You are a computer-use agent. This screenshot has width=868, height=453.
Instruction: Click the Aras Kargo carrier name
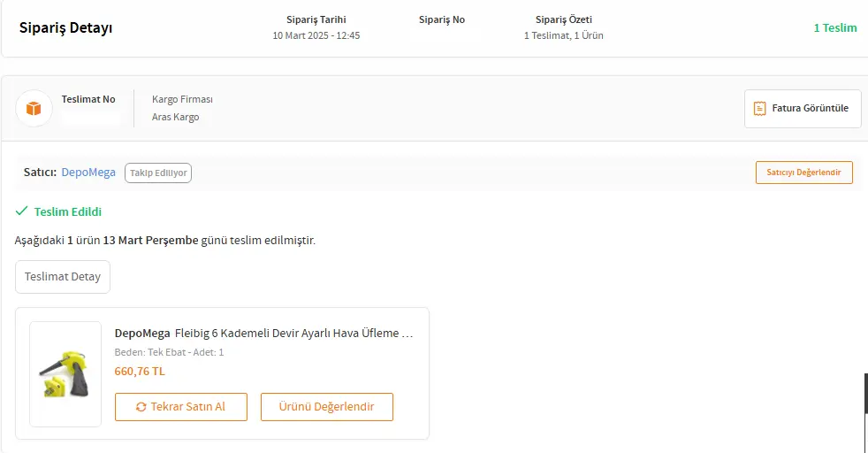176,118
